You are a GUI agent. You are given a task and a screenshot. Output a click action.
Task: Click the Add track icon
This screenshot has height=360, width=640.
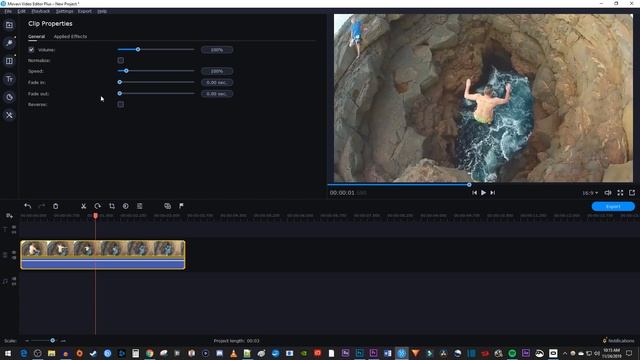9,216
